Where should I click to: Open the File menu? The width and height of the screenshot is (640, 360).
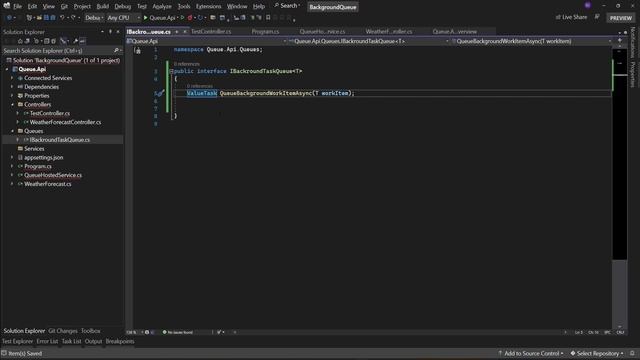[18, 7]
